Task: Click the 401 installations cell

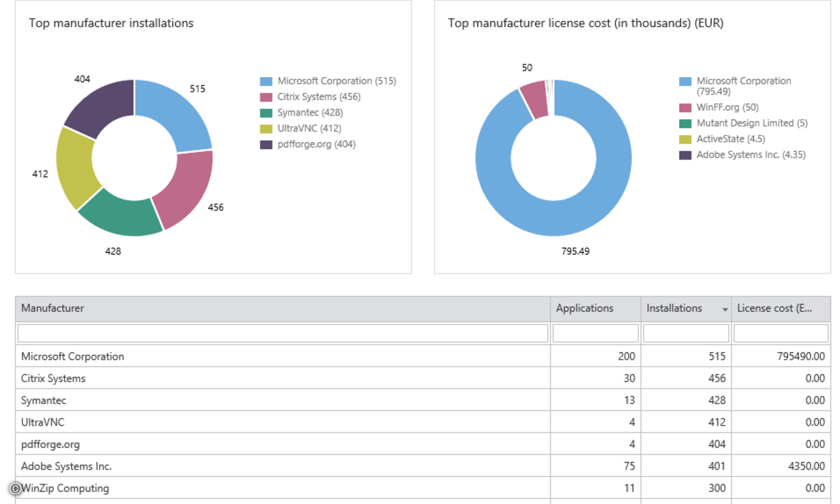Action: (686, 466)
